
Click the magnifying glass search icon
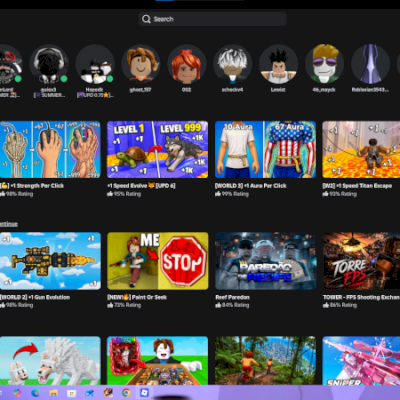146,19
